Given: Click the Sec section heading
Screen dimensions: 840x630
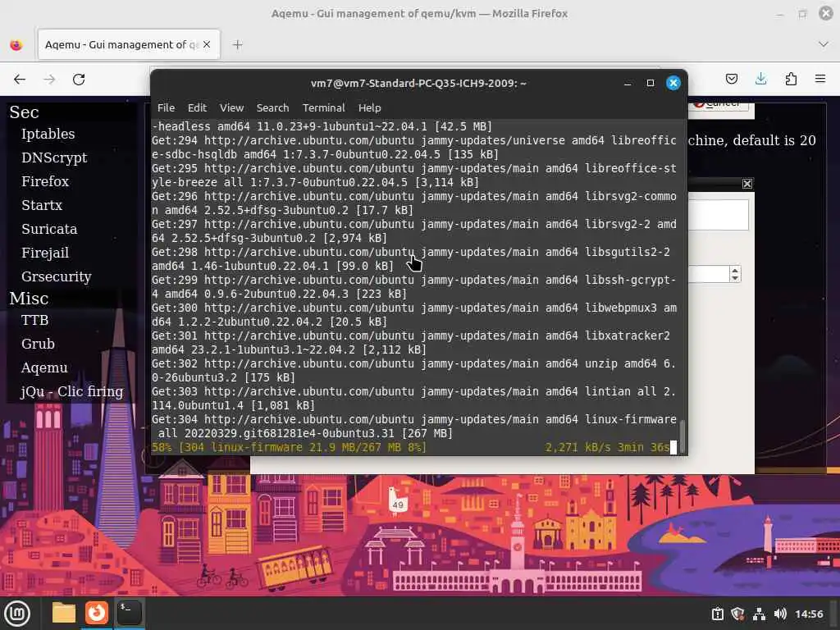Looking at the screenshot, I should [x=24, y=112].
